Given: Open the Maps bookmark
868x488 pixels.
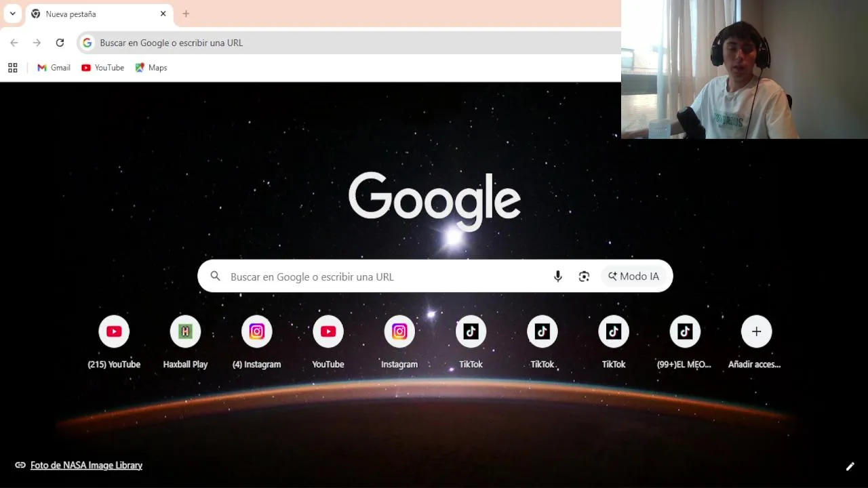Looking at the screenshot, I should [151, 68].
